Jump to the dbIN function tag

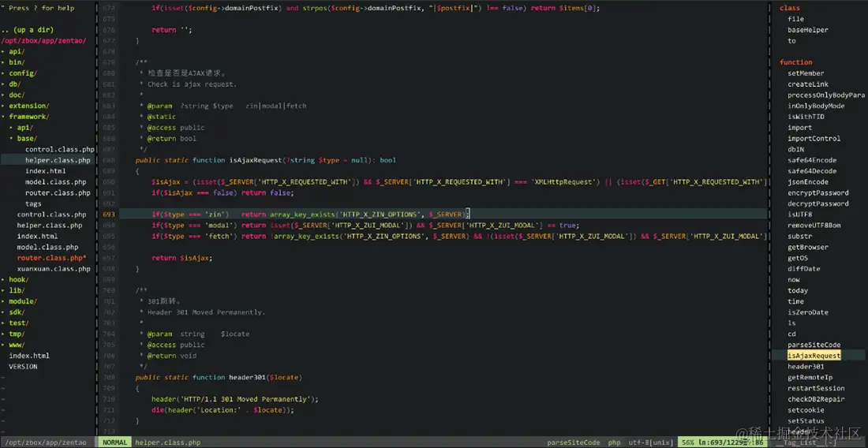point(796,149)
